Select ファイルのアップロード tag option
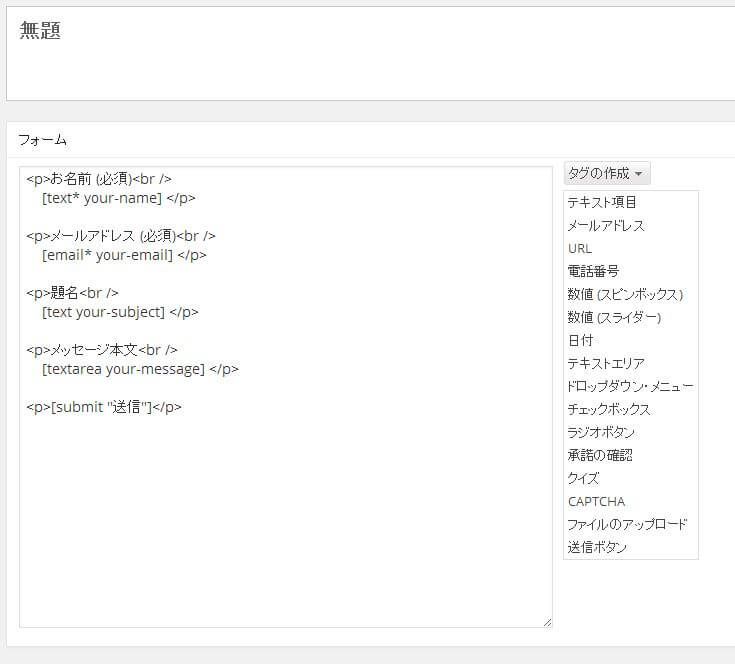 627,524
